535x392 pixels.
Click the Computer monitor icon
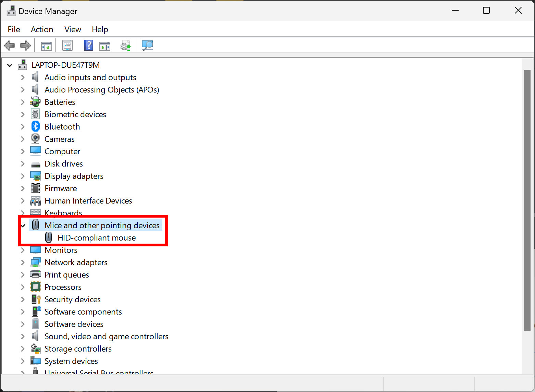(x=36, y=151)
